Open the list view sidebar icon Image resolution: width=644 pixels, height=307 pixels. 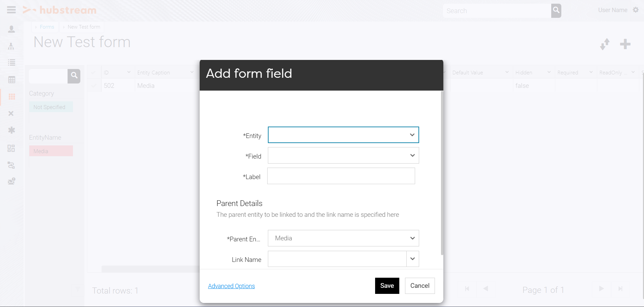click(x=11, y=62)
